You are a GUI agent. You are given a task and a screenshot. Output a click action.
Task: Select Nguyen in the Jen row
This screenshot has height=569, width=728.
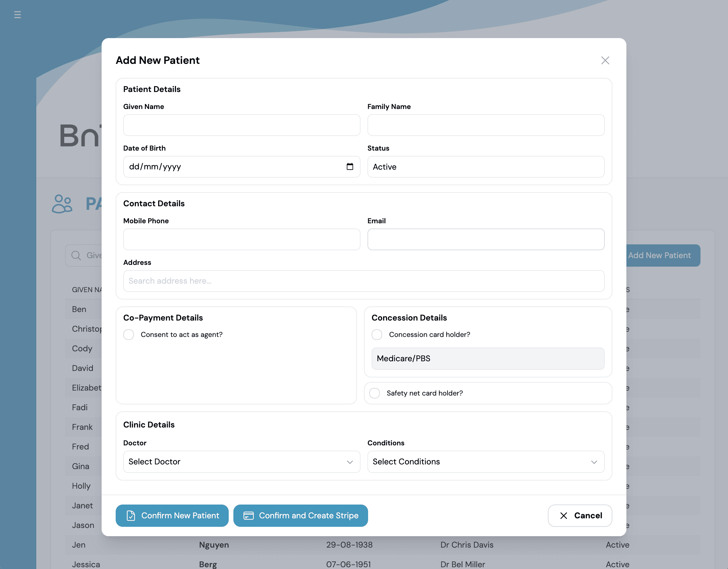(214, 545)
